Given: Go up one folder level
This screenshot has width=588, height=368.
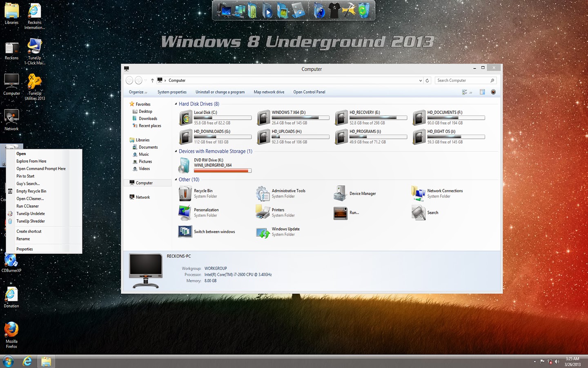Looking at the screenshot, I should [152, 81].
